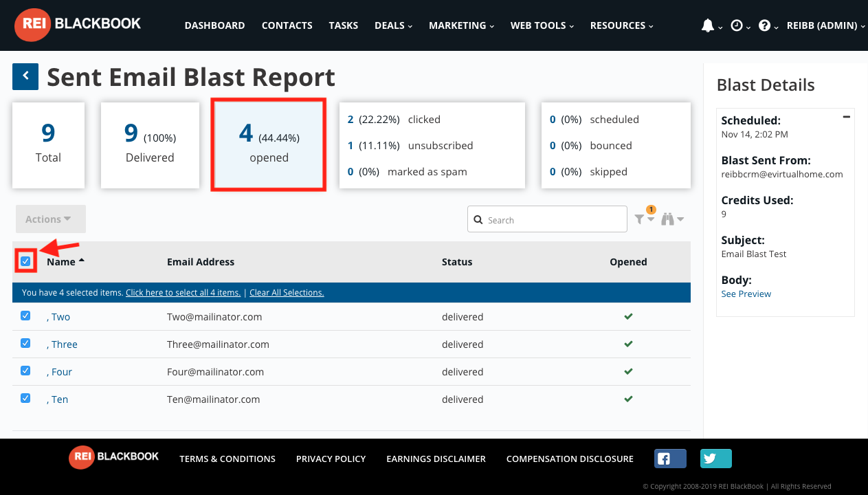Open Earnings Disclaimer footer link
The width and height of the screenshot is (868, 495).
(x=436, y=459)
